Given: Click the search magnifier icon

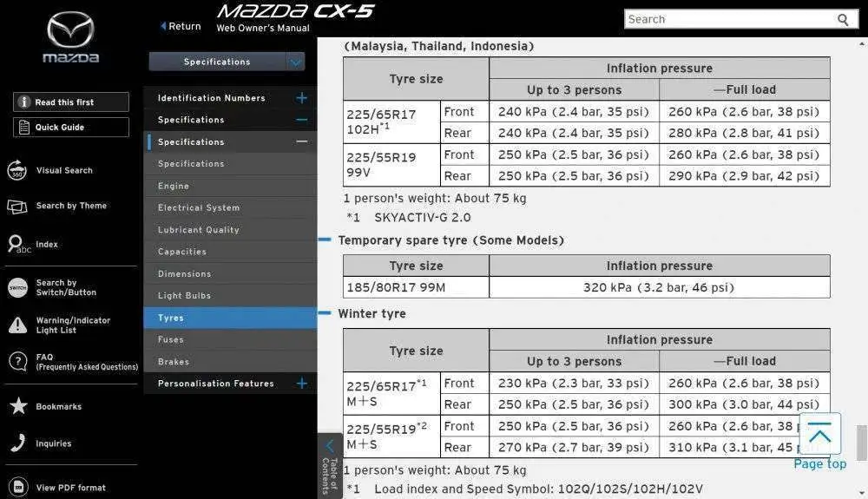Looking at the screenshot, I should 843,19.
